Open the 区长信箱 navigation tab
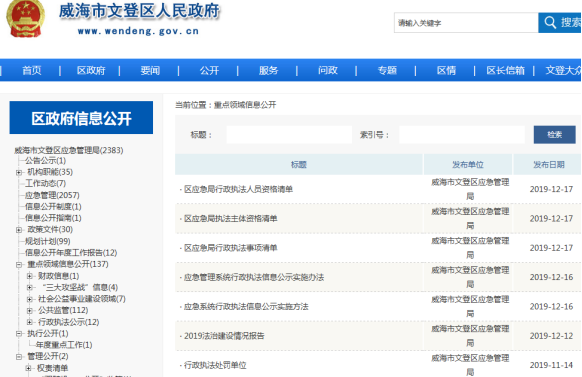 click(506, 70)
